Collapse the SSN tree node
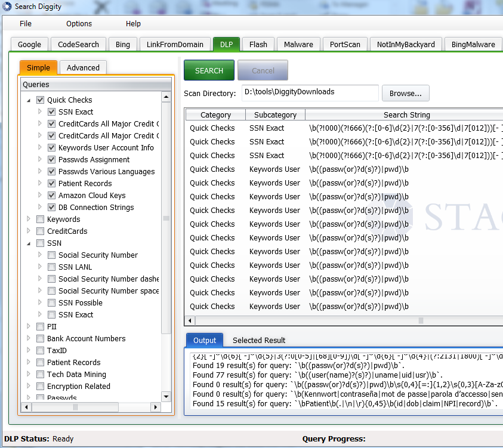 (29, 243)
